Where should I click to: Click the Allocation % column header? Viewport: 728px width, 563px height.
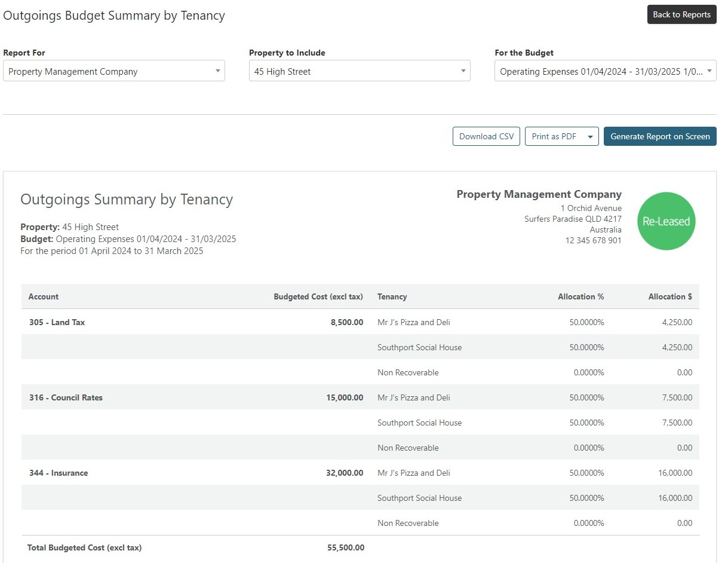[581, 296]
